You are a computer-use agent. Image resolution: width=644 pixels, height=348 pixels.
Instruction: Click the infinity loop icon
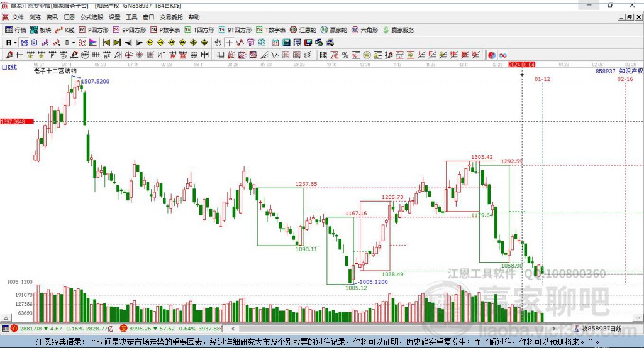(502, 55)
